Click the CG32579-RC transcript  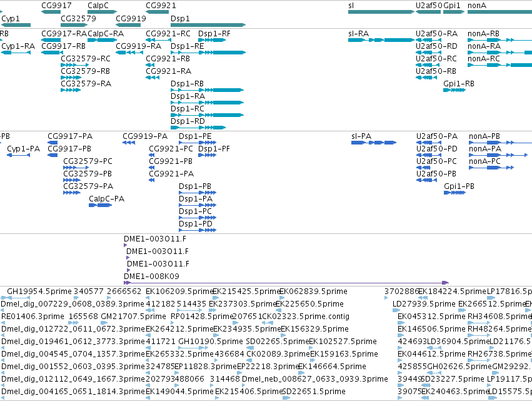pos(74,65)
